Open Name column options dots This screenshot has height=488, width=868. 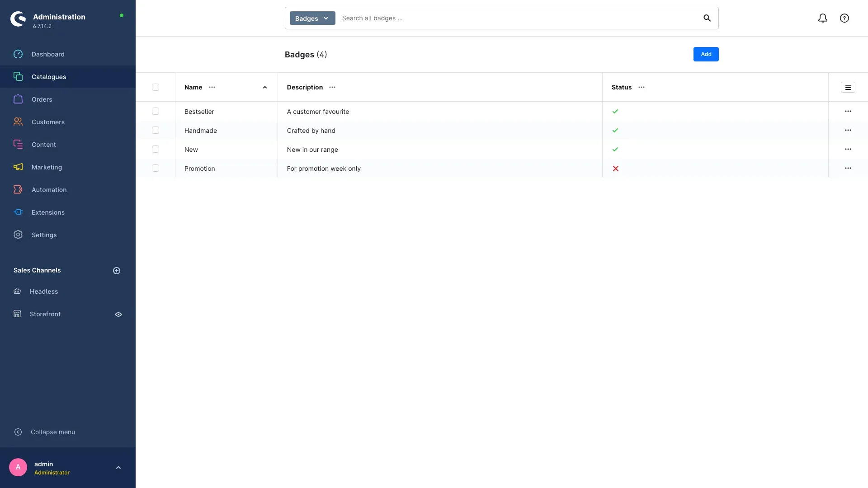pyautogui.click(x=212, y=87)
